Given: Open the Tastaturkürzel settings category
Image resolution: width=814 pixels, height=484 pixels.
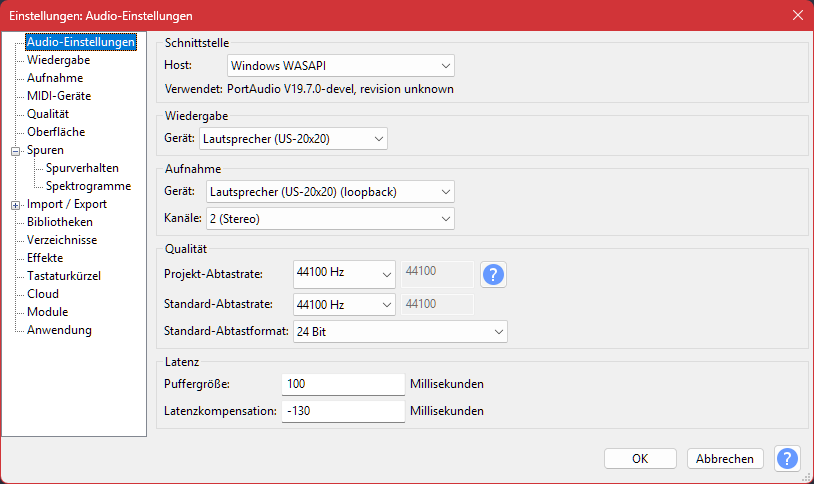Looking at the screenshot, I should pyautogui.click(x=64, y=276).
